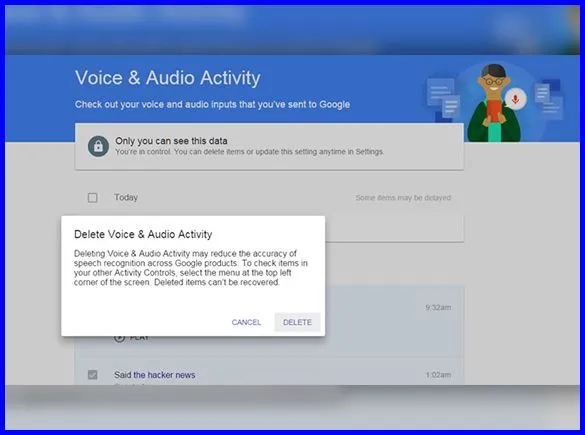Image resolution: width=585 pixels, height=435 pixels.
Task: Click the cartoon person holding red phone
Action: point(493,103)
